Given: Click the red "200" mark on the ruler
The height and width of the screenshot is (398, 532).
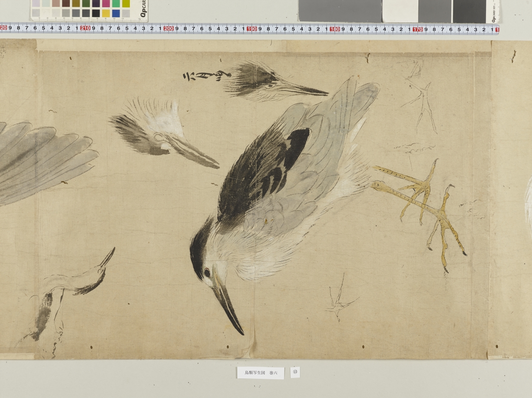Looking at the screenshot, I should [169, 29].
